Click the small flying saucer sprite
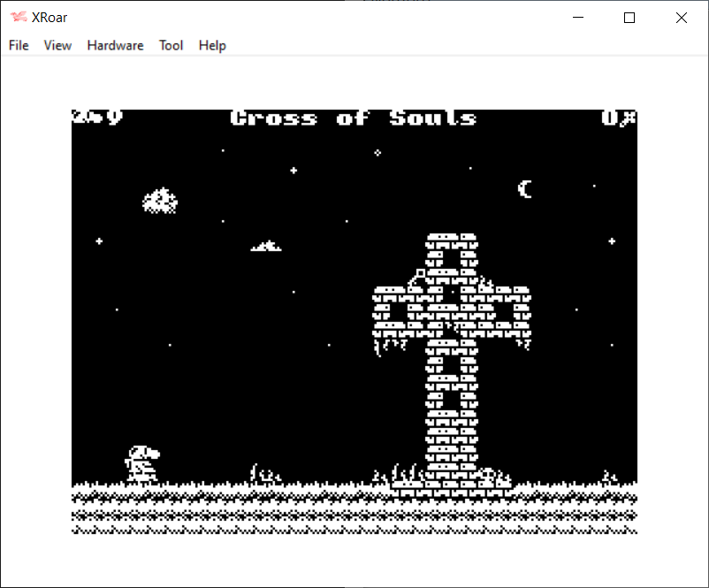Screen dimensions: 709x588 tap(266, 246)
